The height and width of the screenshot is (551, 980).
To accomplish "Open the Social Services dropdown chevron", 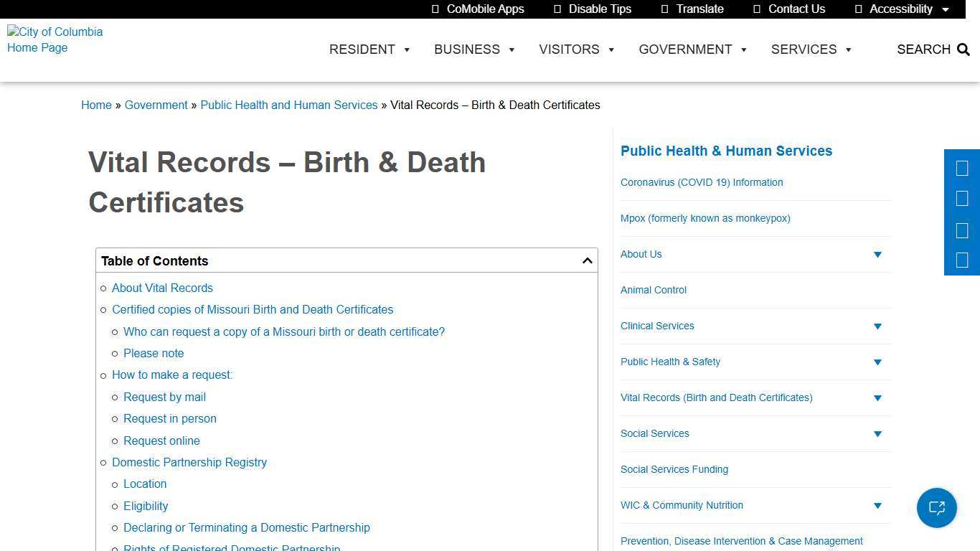I will click(x=877, y=434).
